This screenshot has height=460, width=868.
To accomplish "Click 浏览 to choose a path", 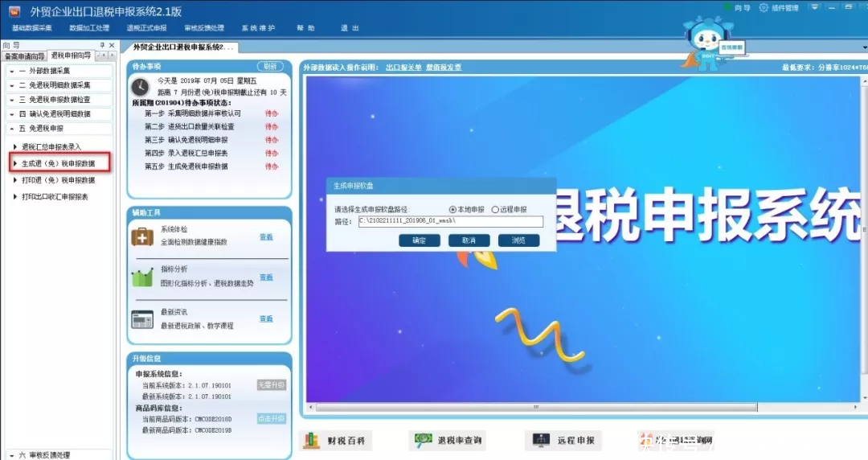I will pyautogui.click(x=518, y=240).
